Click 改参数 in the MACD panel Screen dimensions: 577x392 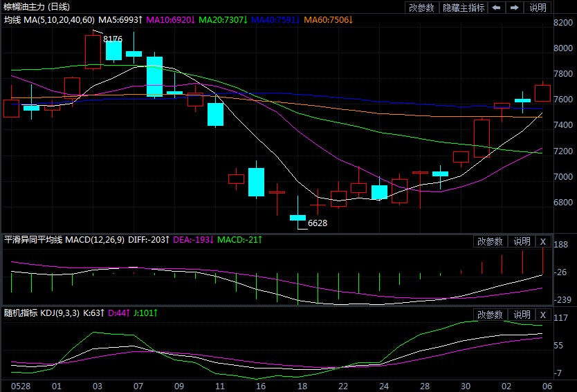tap(490, 241)
